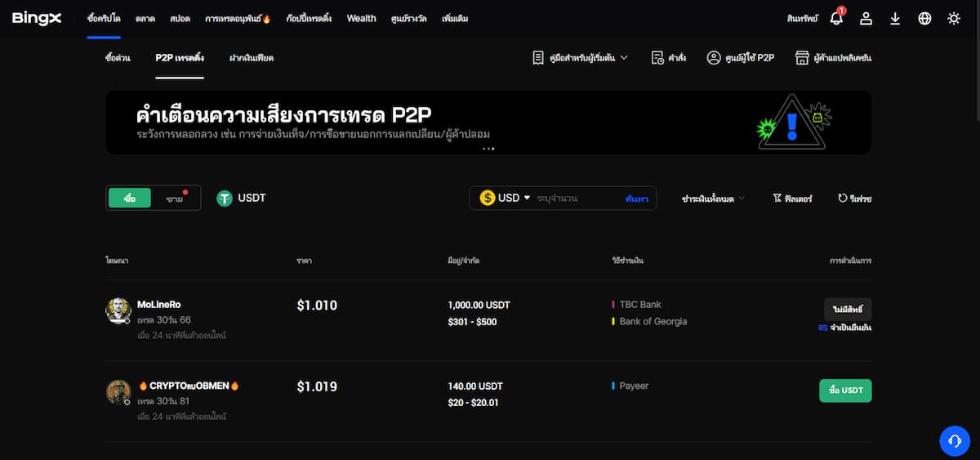Click the BingX logo
Screen dimensions: 980x460
(x=37, y=18)
